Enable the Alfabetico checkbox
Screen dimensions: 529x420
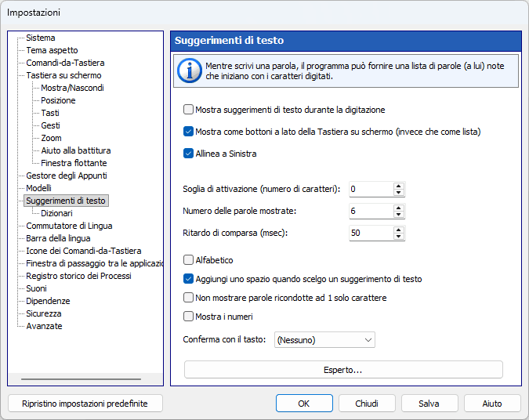(x=188, y=260)
